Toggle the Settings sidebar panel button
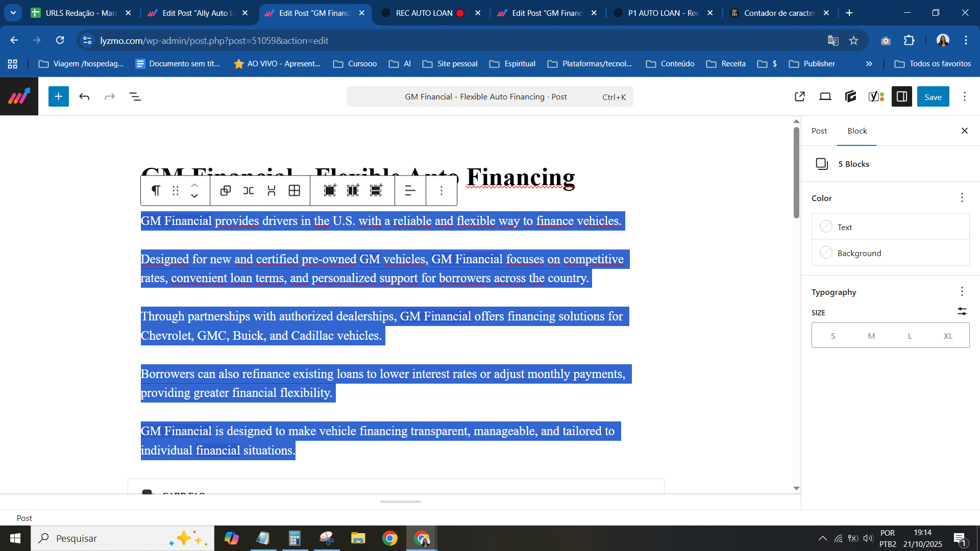This screenshot has width=980, height=551. (x=901, y=96)
